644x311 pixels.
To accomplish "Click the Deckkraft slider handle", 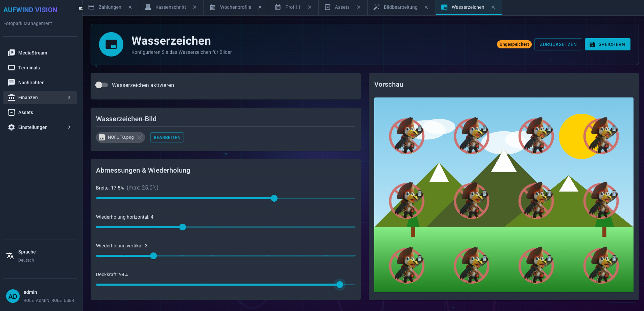I will (x=340, y=285).
